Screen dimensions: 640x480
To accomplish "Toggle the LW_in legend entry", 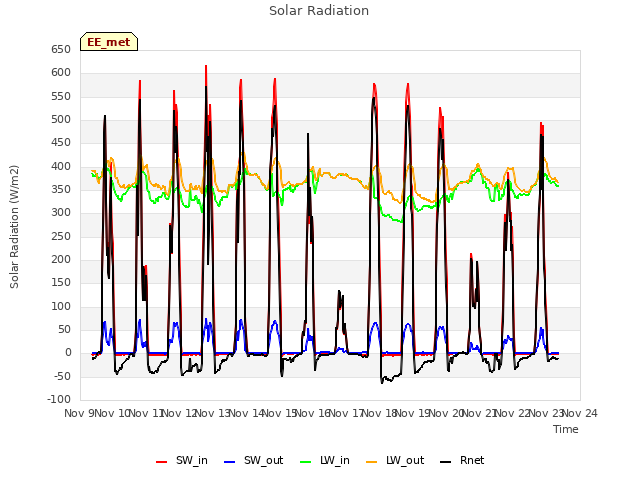I will 324,460.
